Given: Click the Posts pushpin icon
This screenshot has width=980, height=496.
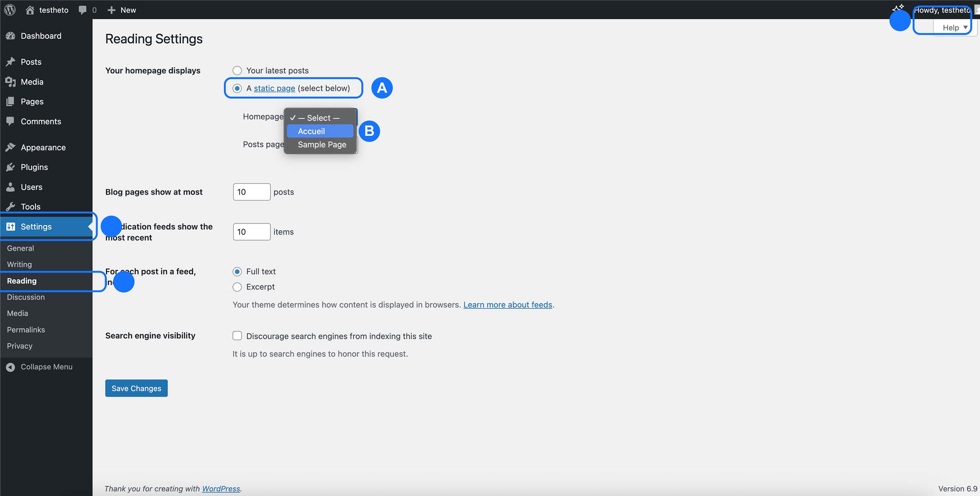Looking at the screenshot, I should coord(10,62).
